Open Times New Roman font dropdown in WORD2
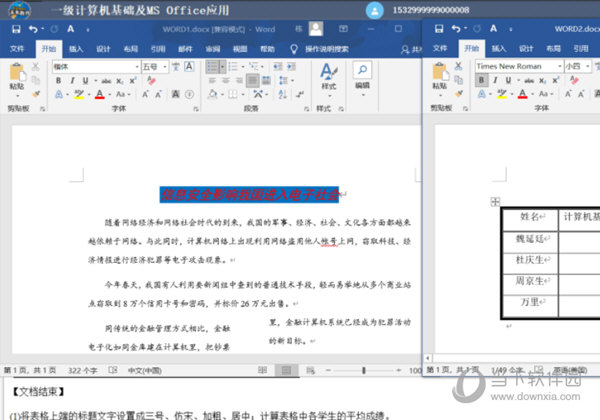600x420 pixels. point(560,66)
